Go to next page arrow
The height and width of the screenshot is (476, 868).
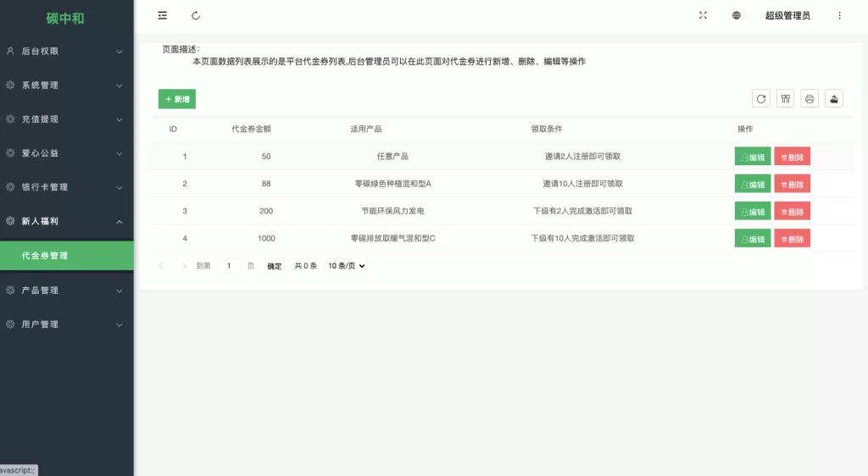pos(184,266)
